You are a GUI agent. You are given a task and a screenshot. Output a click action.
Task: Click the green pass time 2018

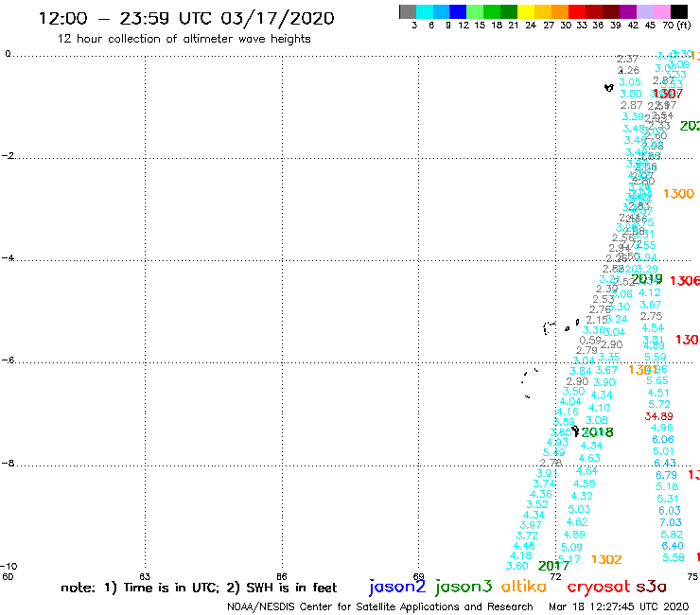(x=597, y=432)
